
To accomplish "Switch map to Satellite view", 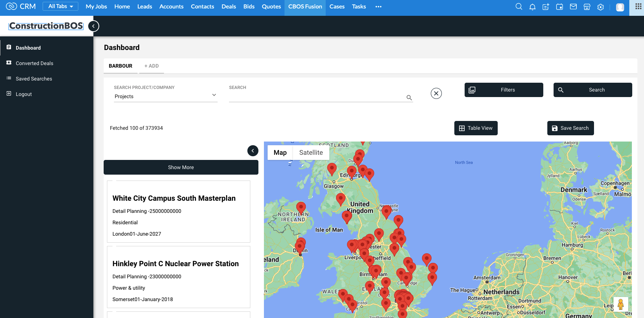I will tap(311, 153).
